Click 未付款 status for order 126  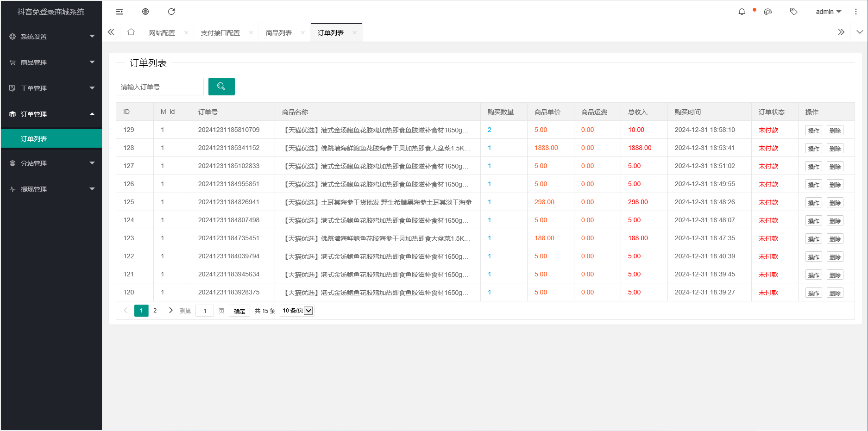(768, 184)
